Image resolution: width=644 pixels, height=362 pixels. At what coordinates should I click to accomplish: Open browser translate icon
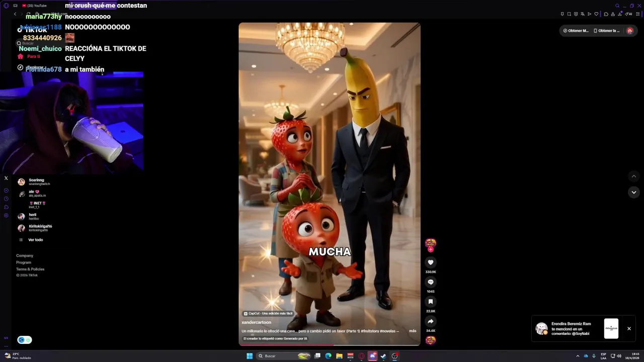click(x=583, y=14)
